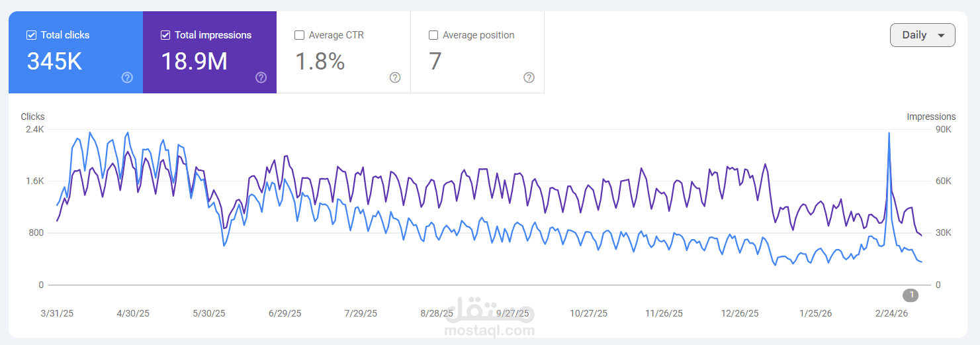Enable the Average position checkbox

pyautogui.click(x=433, y=35)
